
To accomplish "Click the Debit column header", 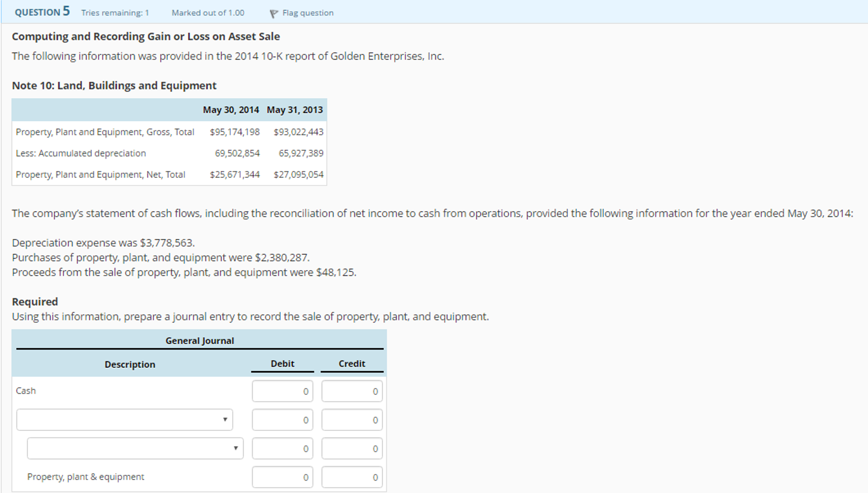I will (x=282, y=363).
